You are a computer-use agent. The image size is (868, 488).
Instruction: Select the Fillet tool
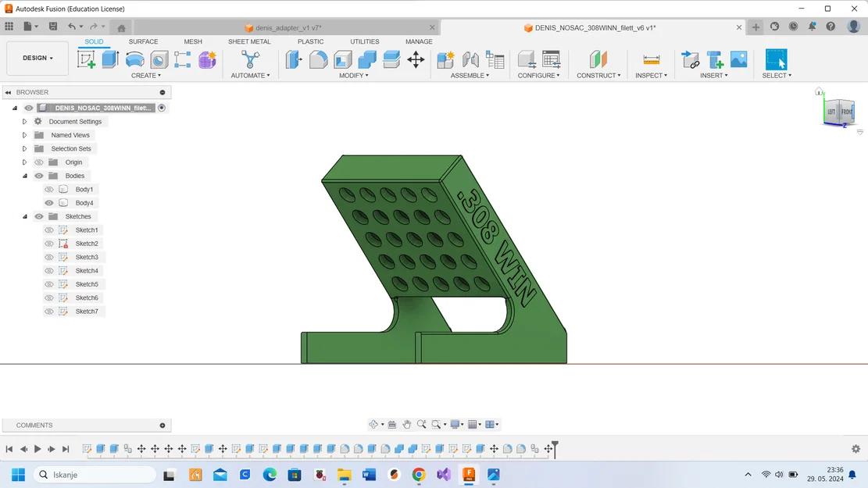tap(318, 60)
